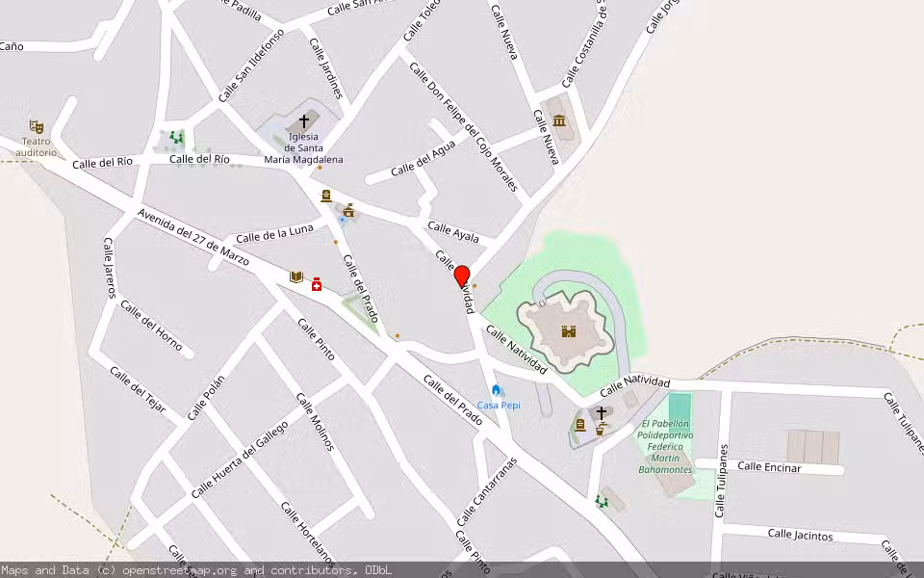The image size is (924, 578).
Task: Click the drinking water tap icon near the chapel
Action: [600, 430]
